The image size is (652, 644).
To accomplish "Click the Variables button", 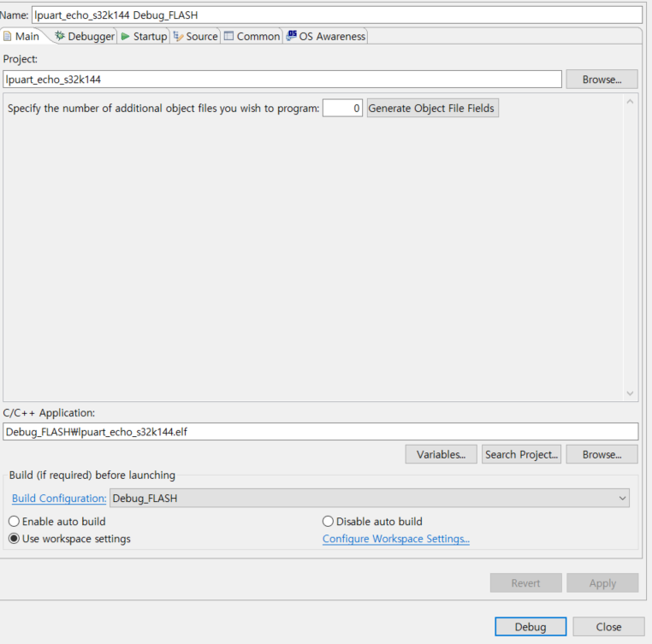I will pos(442,454).
